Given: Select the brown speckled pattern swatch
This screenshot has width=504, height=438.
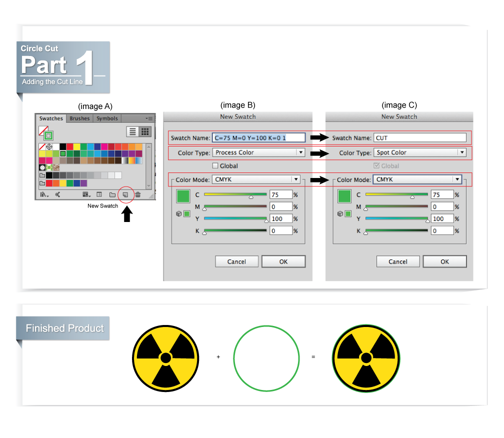Looking at the screenshot, I should click(x=56, y=167).
